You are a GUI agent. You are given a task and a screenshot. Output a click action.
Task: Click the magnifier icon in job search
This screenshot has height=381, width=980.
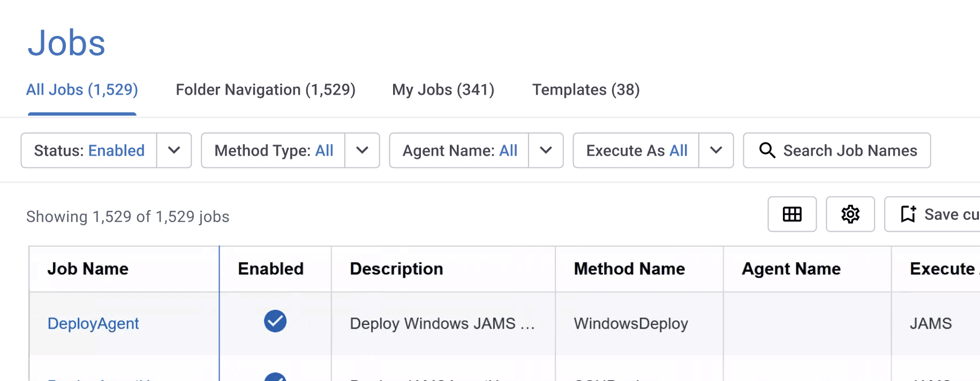pos(767,150)
